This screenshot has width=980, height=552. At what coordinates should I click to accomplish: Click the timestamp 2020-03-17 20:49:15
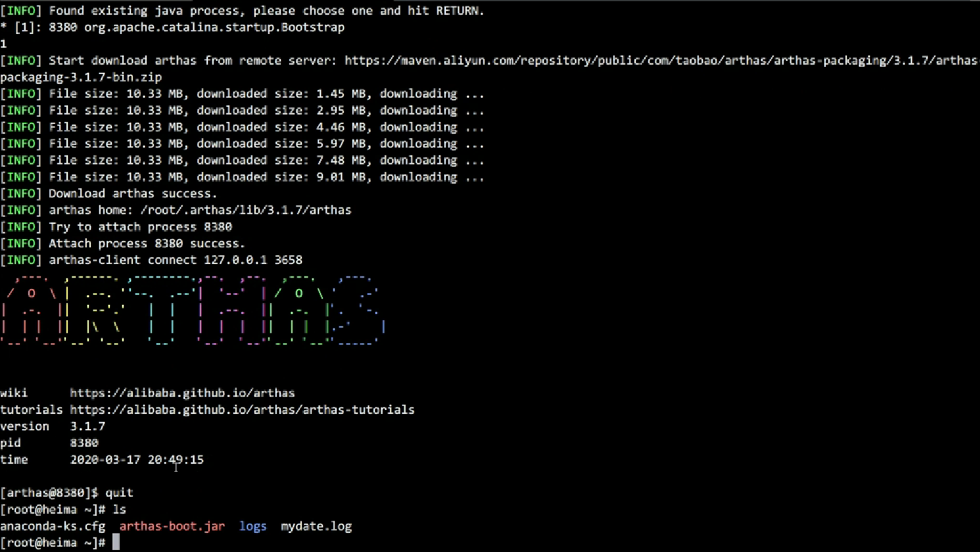137,459
